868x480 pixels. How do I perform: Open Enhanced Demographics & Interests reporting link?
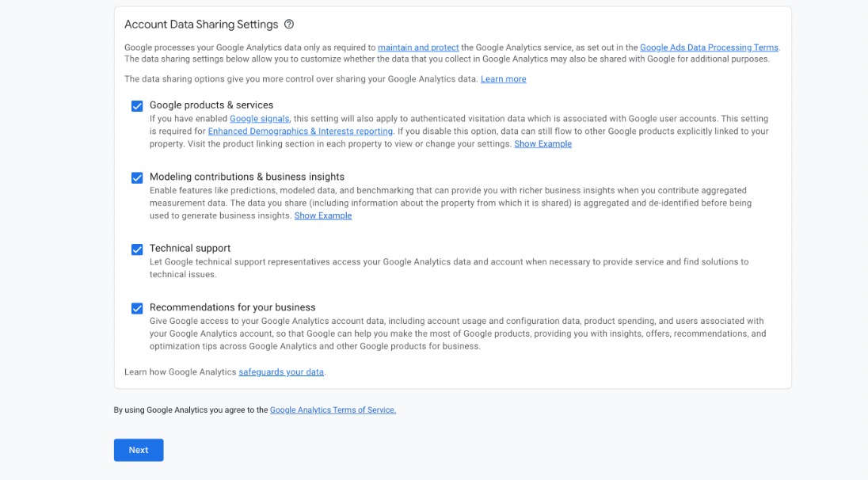pyautogui.click(x=300, y=131)
